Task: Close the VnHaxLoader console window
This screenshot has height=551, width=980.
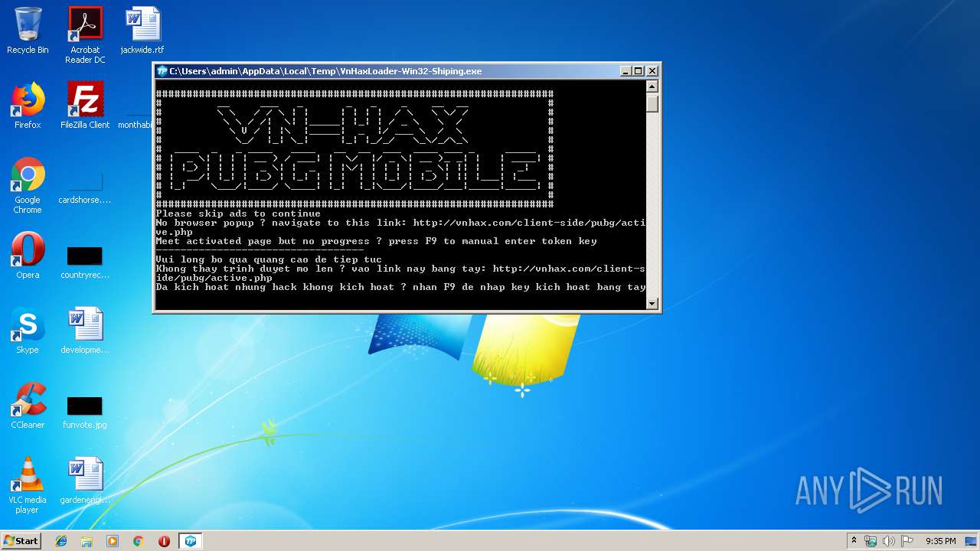Action: click(x=652, y=71)
